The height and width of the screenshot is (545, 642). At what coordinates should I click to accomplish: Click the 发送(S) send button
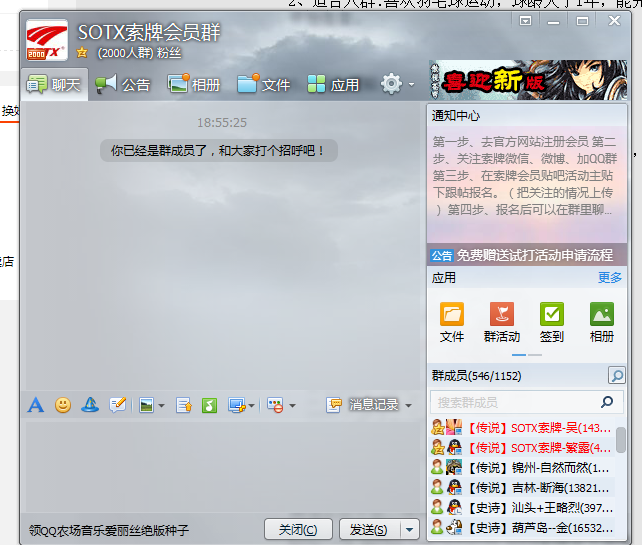click(x=369, y=530)
